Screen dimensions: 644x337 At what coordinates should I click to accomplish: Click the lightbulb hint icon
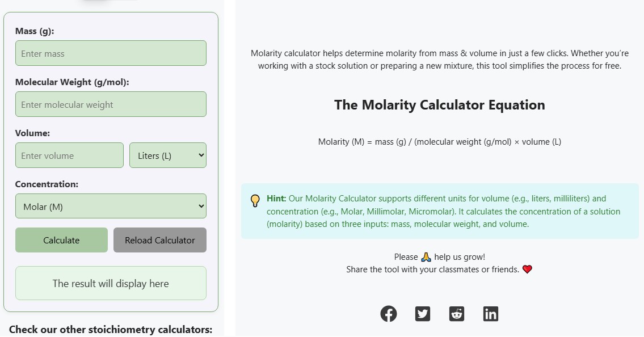point(255,201)
